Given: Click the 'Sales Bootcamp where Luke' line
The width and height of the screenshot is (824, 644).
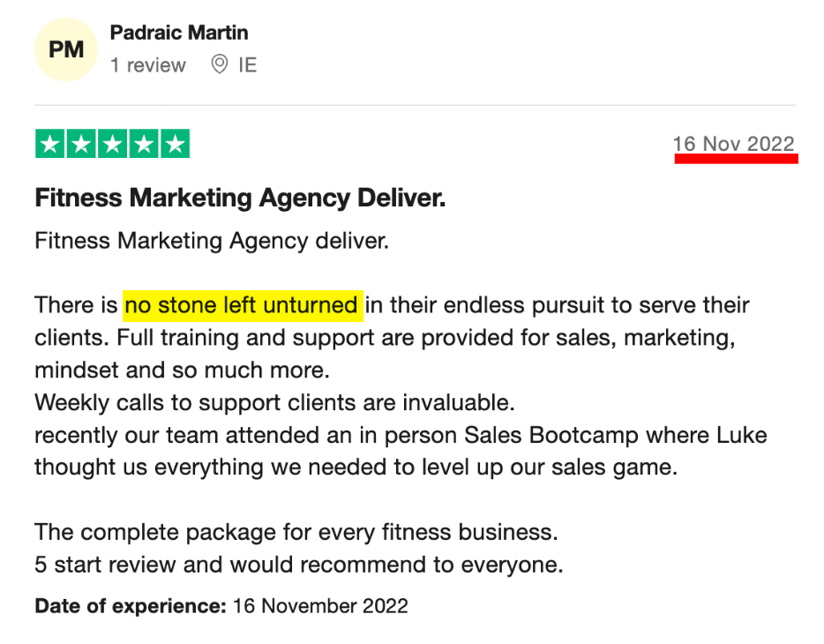Looking at the screenshot, I should 401,436.
